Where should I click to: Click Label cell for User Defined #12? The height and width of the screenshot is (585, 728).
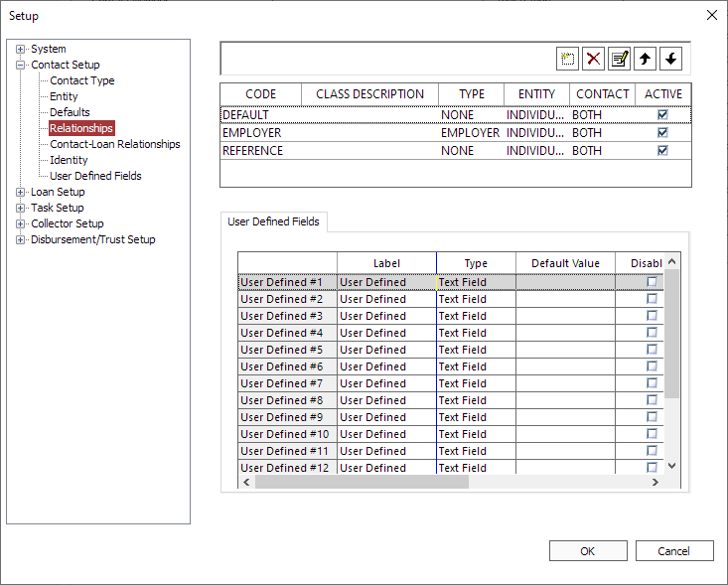[x=386, y=467]
